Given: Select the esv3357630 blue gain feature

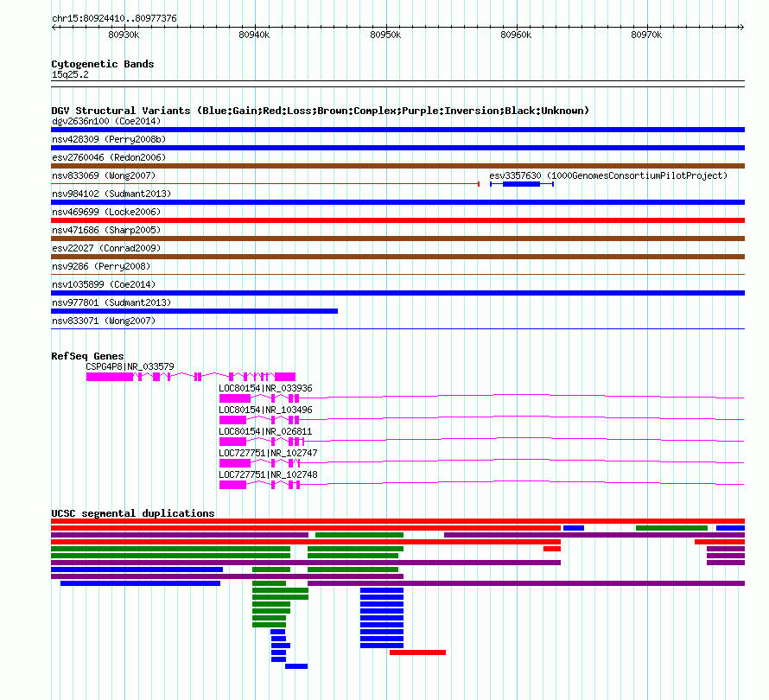Looking at the screenshot, I should tap(522, 184).
